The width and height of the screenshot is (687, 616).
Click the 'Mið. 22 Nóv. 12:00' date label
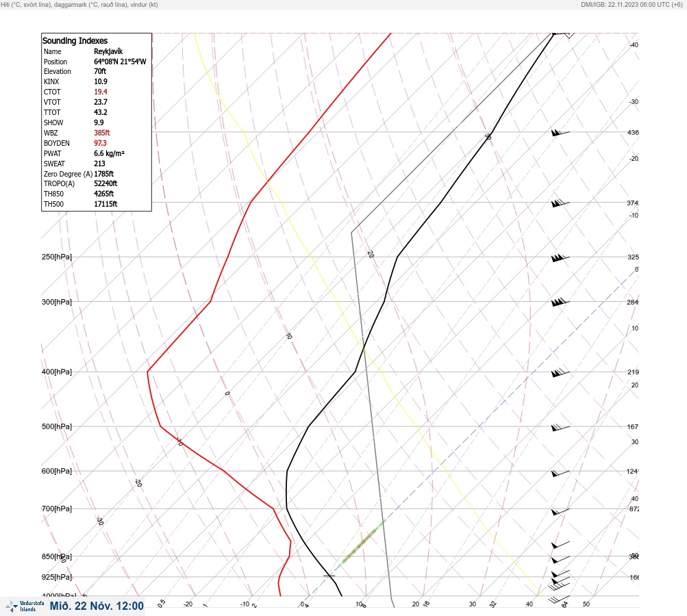[x=97, y=606]
